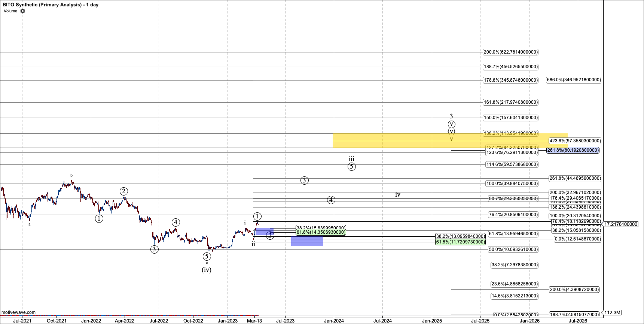Click the Mar-13 date axis label
The image size is (644, 324).
(254, 321)
